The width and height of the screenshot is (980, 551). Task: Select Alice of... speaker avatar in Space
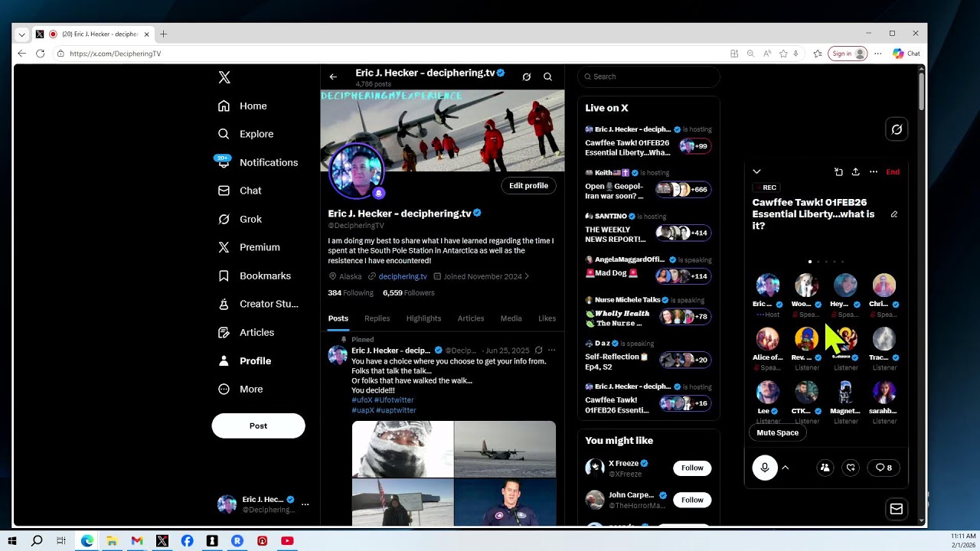(768, 339)
